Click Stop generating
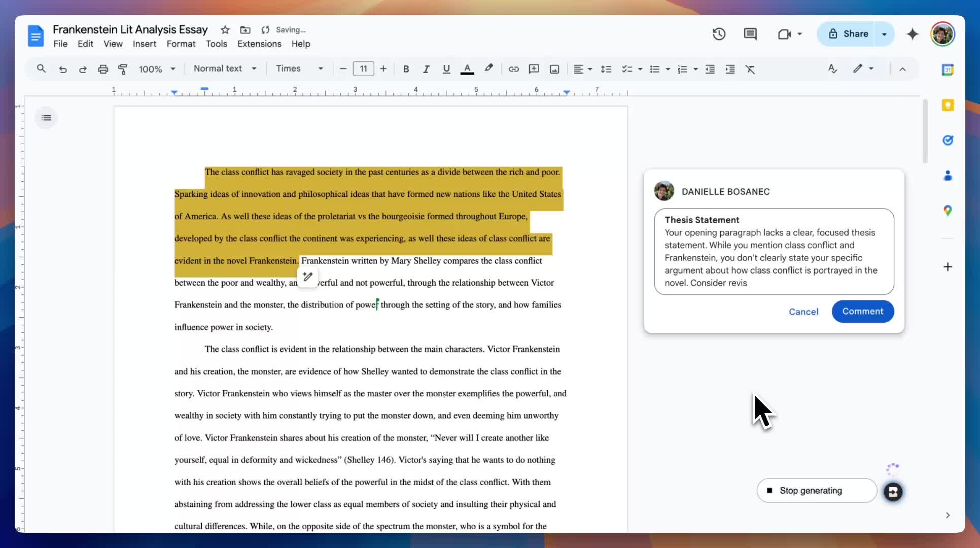This screenshot has height=548, width=980. tap(817, 491)
